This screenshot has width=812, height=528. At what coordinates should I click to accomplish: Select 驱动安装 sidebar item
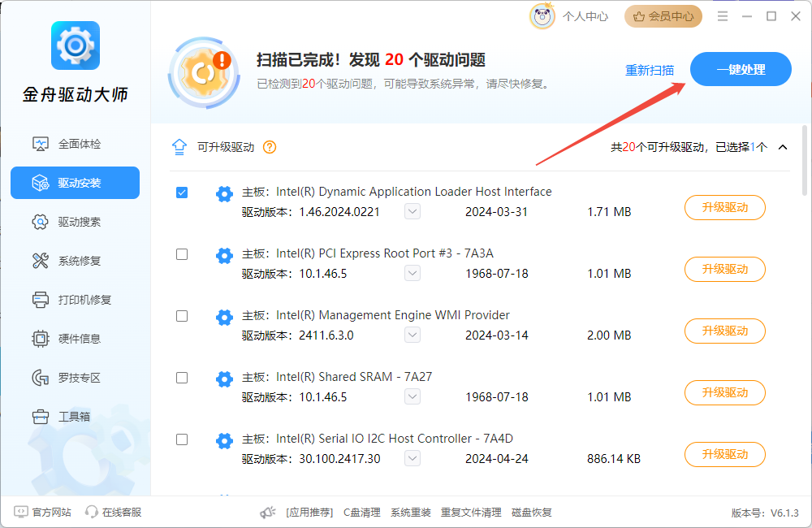(75, 183)
